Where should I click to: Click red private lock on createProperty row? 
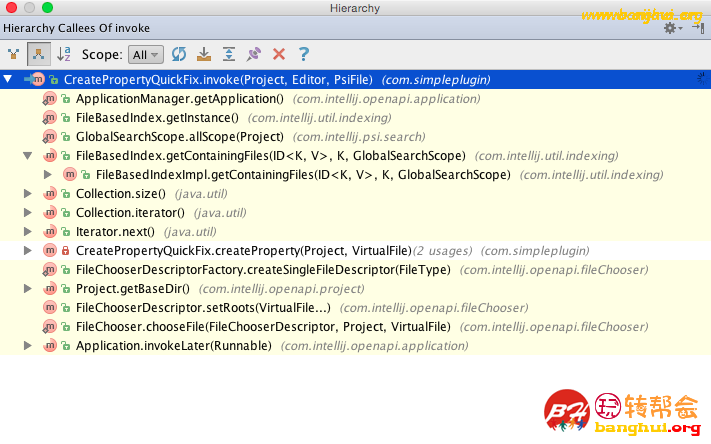[66, 251]
